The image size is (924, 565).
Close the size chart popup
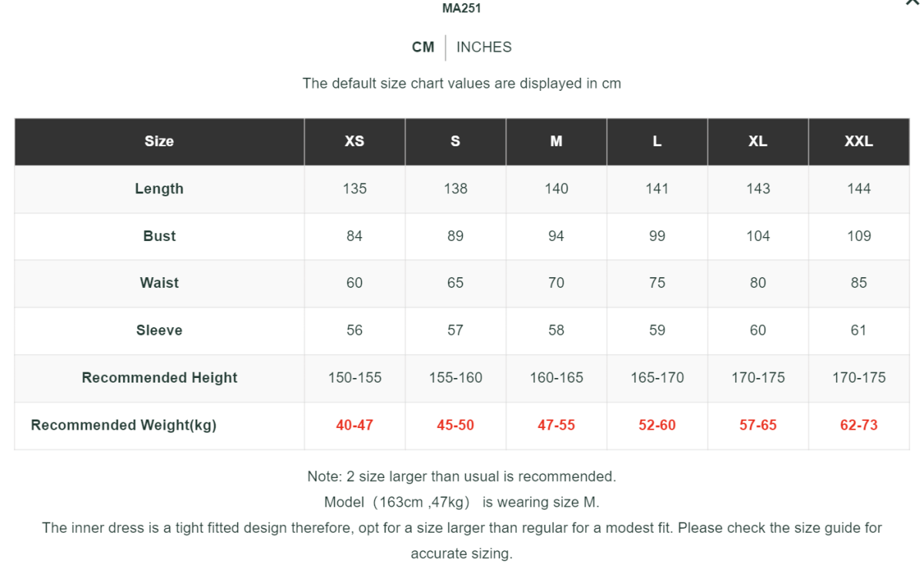[912, 3]
